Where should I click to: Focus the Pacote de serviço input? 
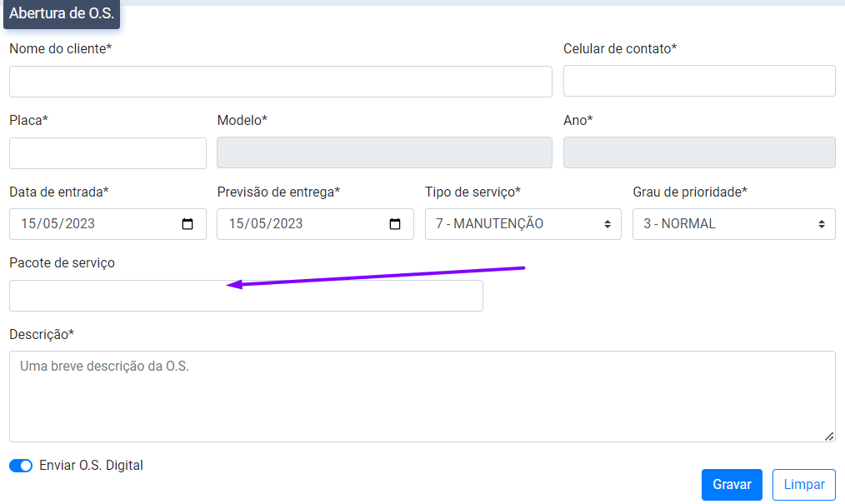click(246, 296)
